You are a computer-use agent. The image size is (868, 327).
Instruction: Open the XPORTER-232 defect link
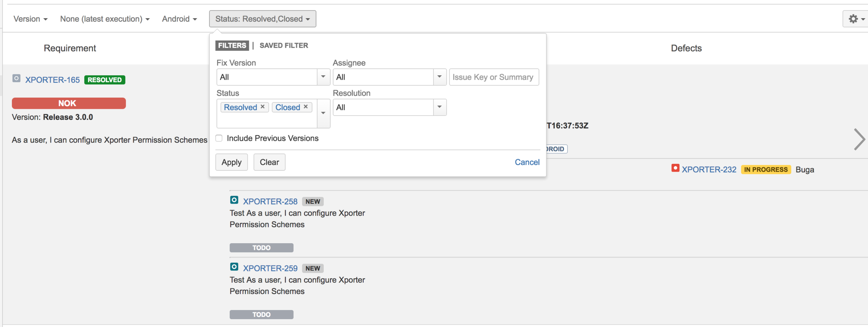(x=709, y=169)
